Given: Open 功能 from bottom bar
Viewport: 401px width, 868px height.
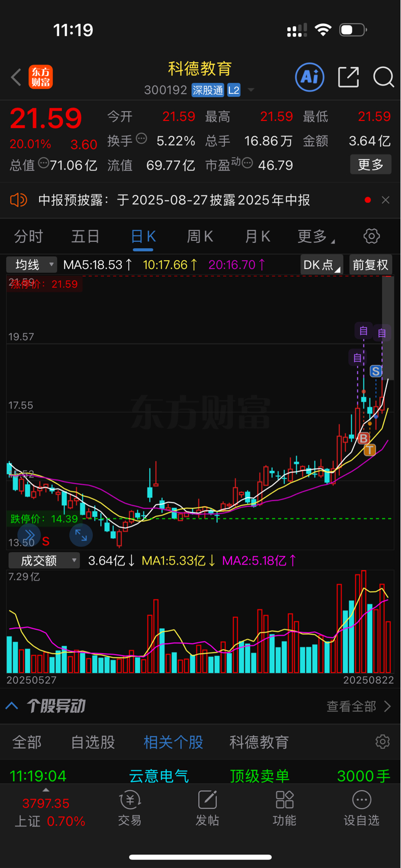Looking at the screenshot, I should coord(285,808).
